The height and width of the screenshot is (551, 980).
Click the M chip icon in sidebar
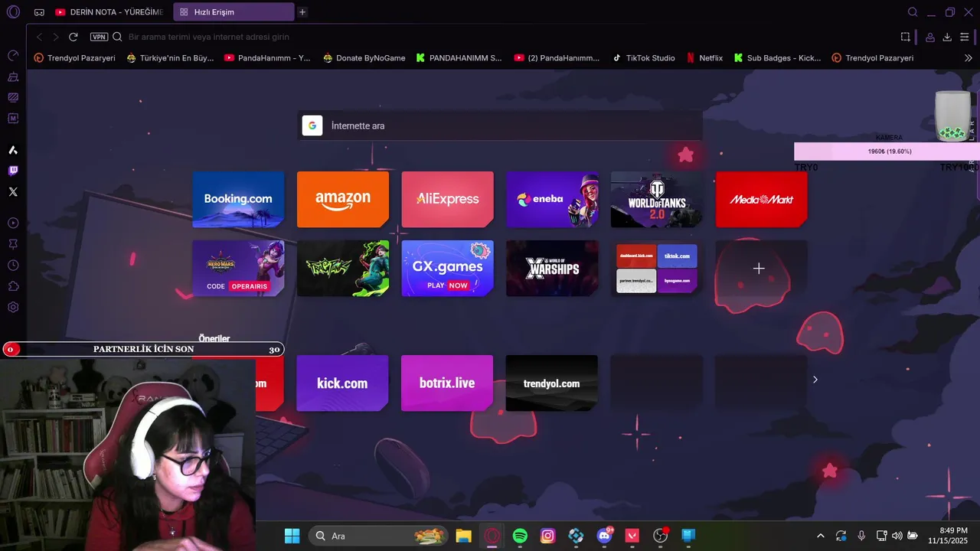pyautogui.click(x=13, y=119)
